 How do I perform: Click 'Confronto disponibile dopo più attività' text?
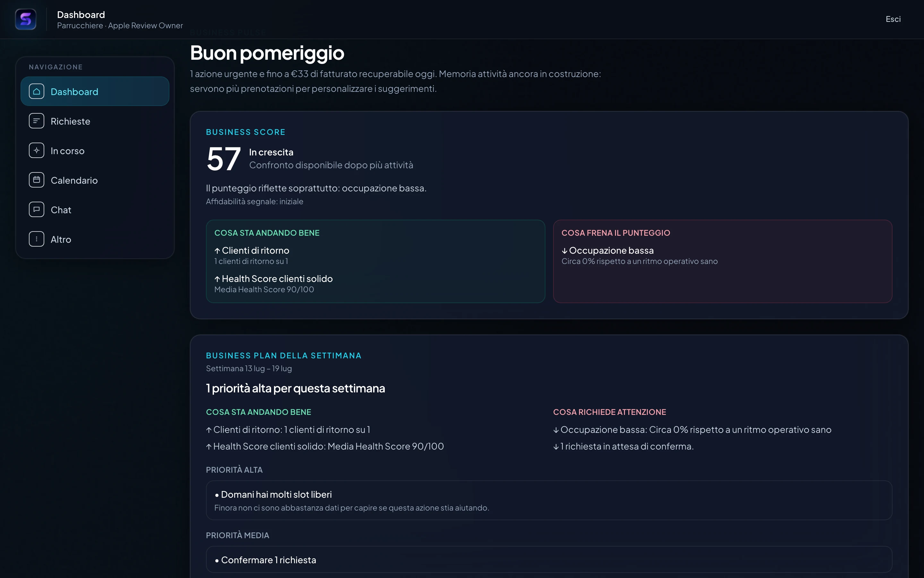coord(331,165)
